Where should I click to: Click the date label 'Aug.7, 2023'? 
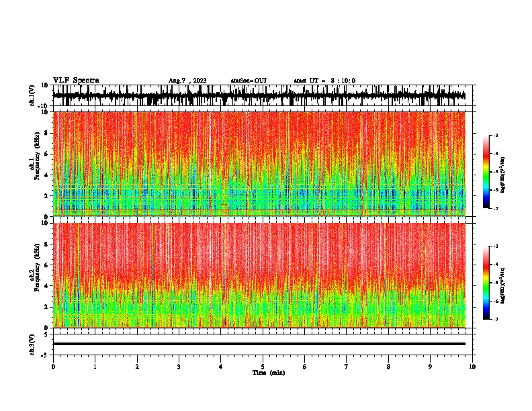187,81
